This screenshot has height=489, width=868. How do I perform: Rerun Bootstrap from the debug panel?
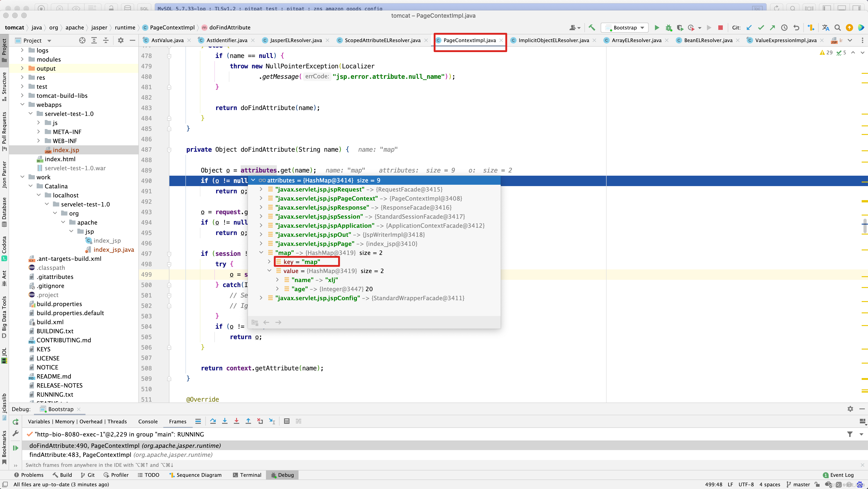click(x=16, y=422)
